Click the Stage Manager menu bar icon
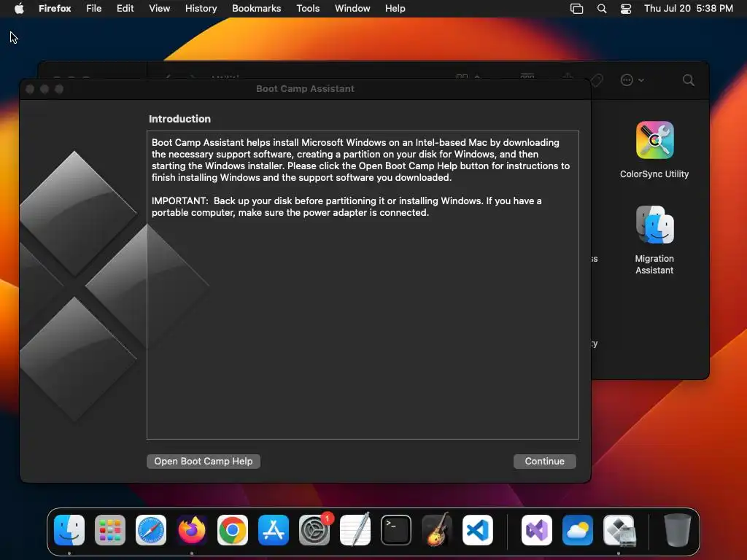 tap(576, 9)
